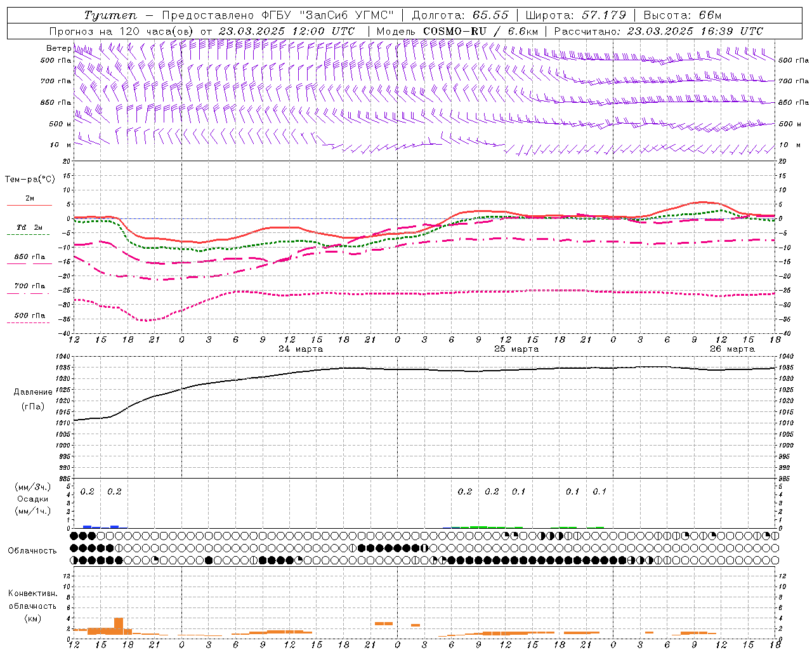Screen dimensions: 812x650
Task: Click the '500 м' label left of wind panel
Action: click(x=60, y=124)
